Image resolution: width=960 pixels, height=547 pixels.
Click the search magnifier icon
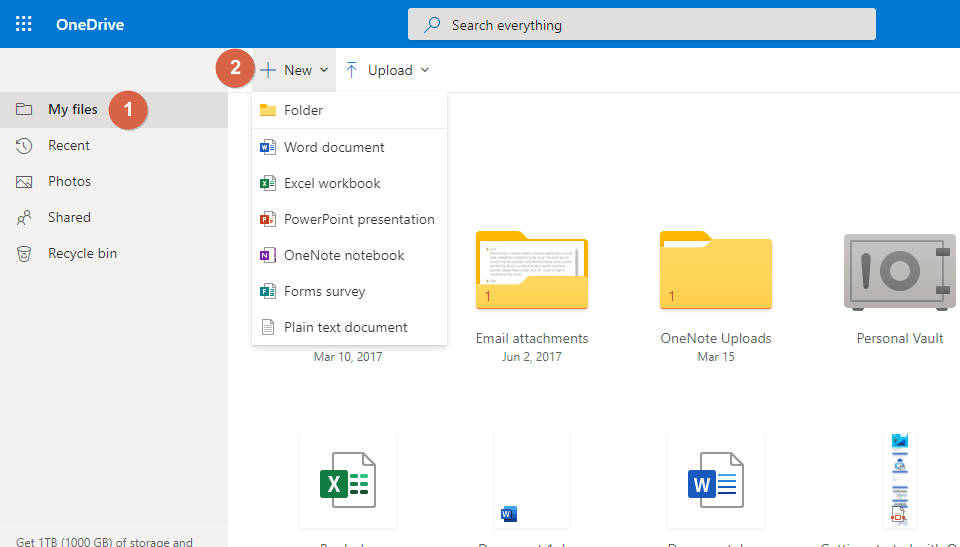click(432, 25)
